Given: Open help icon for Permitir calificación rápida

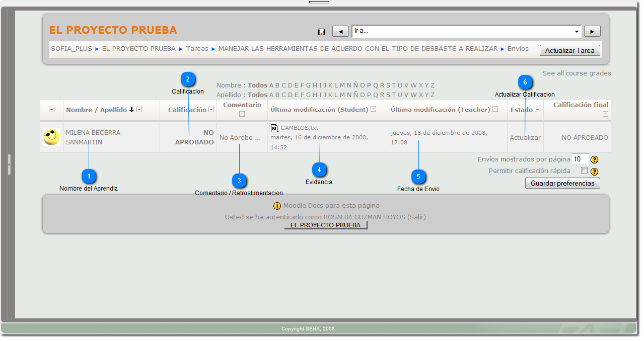Looking at the screenshot, I should tap(594, 172).
